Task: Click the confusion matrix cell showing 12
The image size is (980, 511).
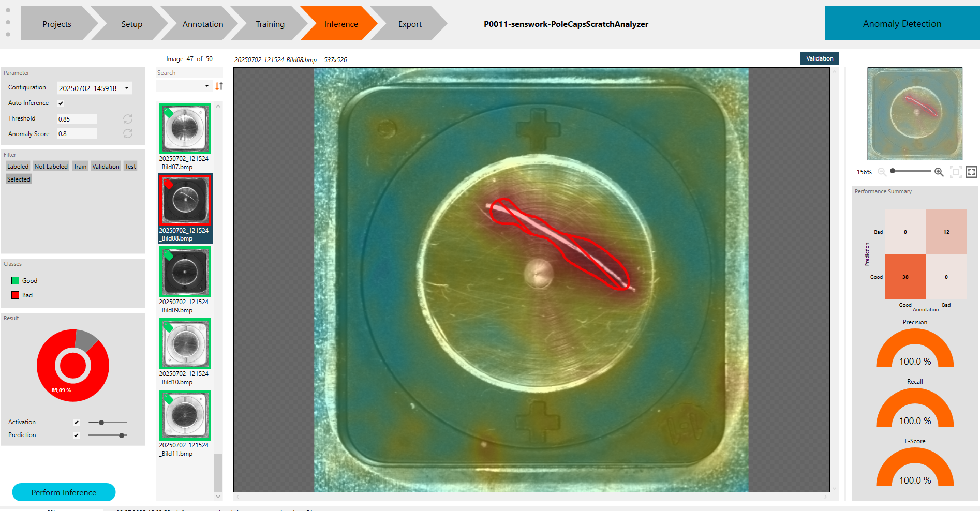Action: (946, 232)
